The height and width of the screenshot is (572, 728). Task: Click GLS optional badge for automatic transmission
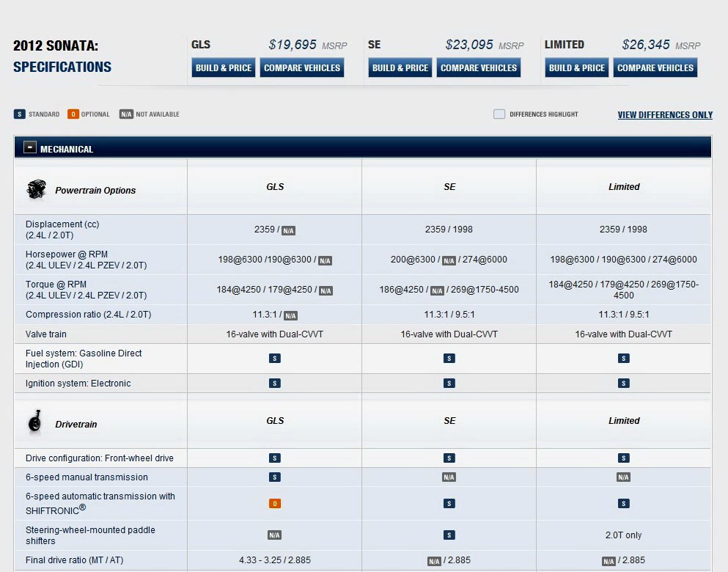coord(275,504)
